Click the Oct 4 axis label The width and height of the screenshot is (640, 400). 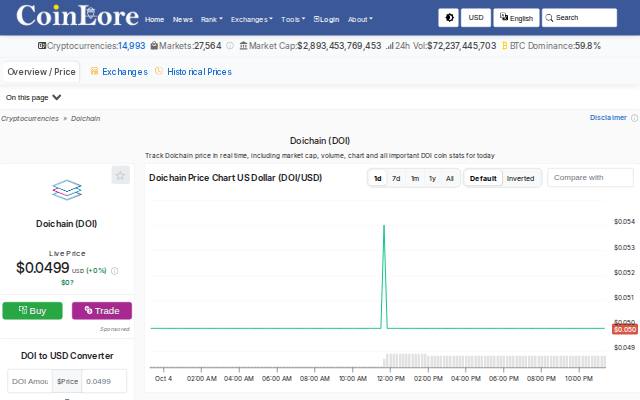coord(163,379)
